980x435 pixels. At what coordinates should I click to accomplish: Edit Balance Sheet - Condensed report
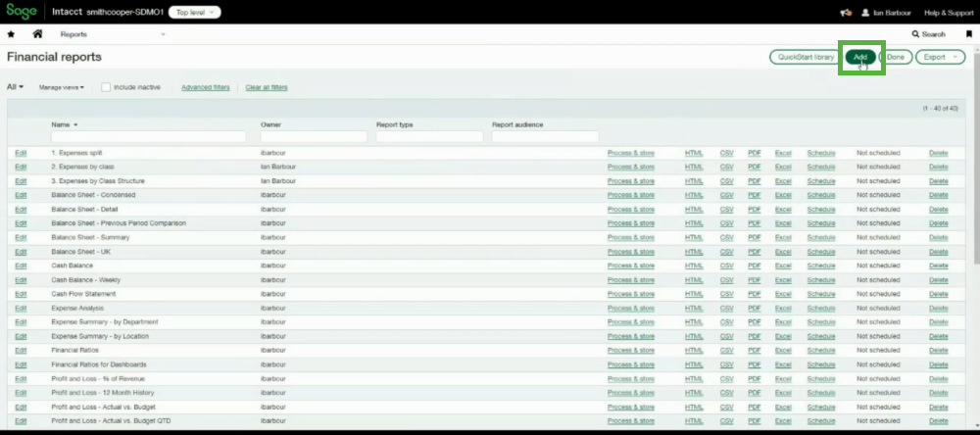21,195
